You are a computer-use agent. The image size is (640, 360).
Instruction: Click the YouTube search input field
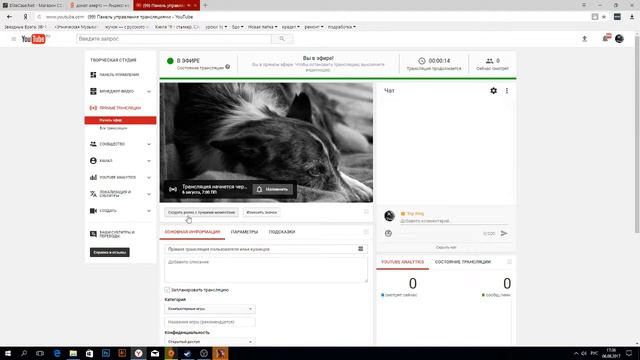pos(174,39)
